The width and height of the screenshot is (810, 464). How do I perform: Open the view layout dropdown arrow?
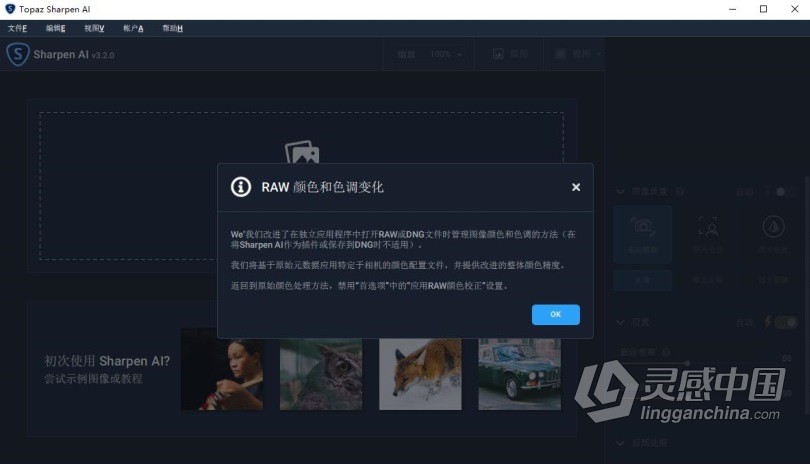599,54
